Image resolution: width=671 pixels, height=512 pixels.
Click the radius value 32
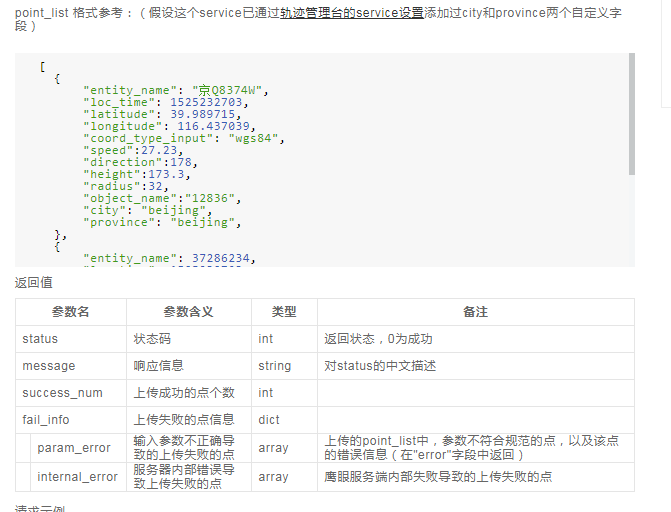coord(155,186)
